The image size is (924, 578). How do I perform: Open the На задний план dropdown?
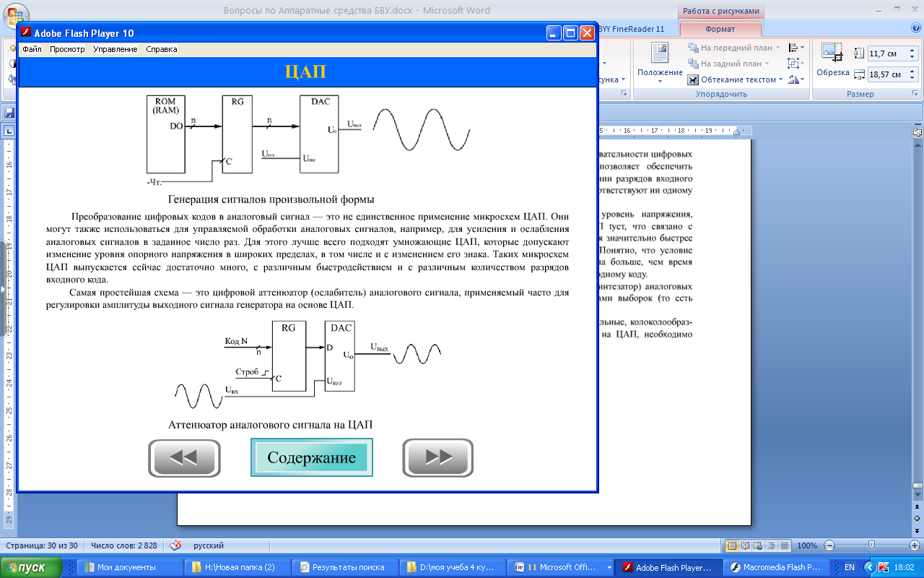tap(729, 64)
